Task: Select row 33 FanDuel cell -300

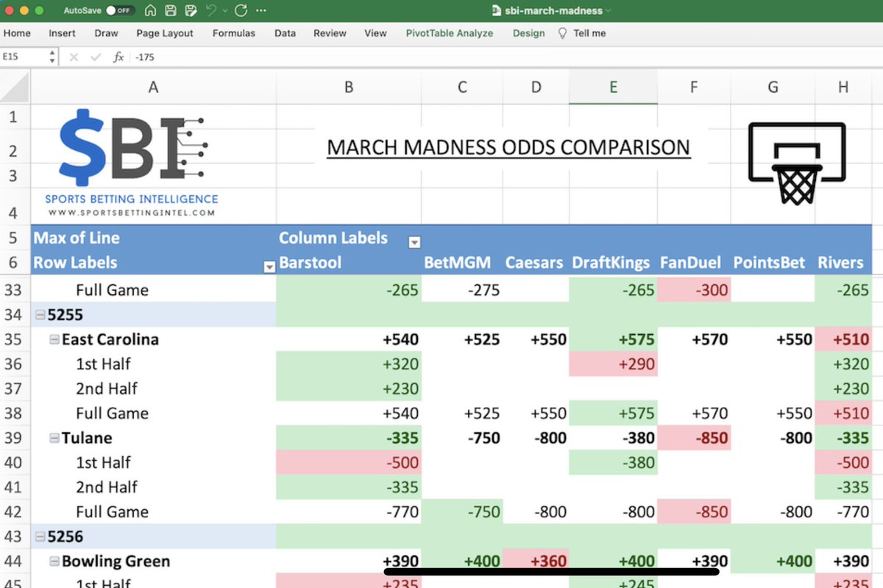Action: coord(694,290)
